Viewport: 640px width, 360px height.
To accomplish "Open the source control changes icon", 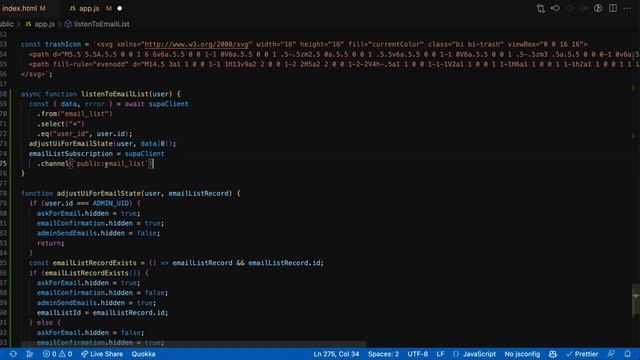I will [541, 9].
